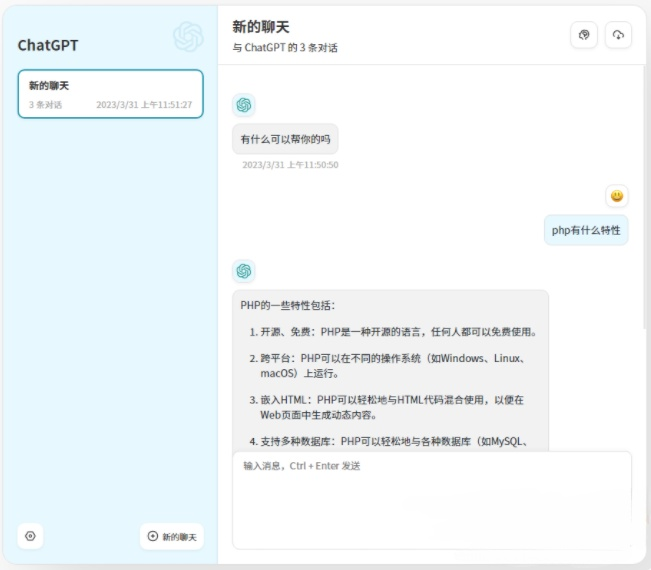Click list item 4 about 支持多种数据库
The height and width of the screenshot is (570, 651).
389,442
